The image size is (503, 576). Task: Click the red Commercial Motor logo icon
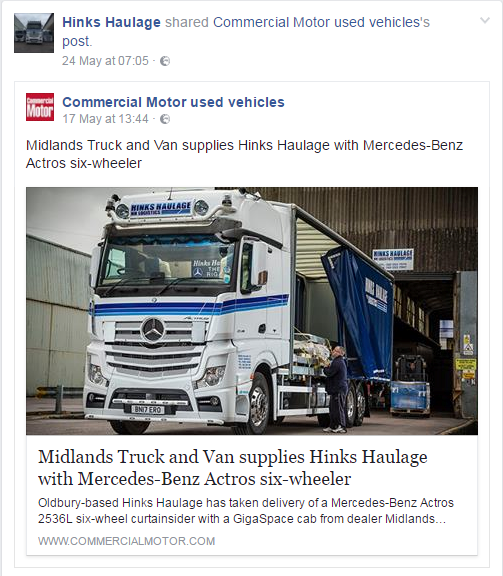coord(40,107)
